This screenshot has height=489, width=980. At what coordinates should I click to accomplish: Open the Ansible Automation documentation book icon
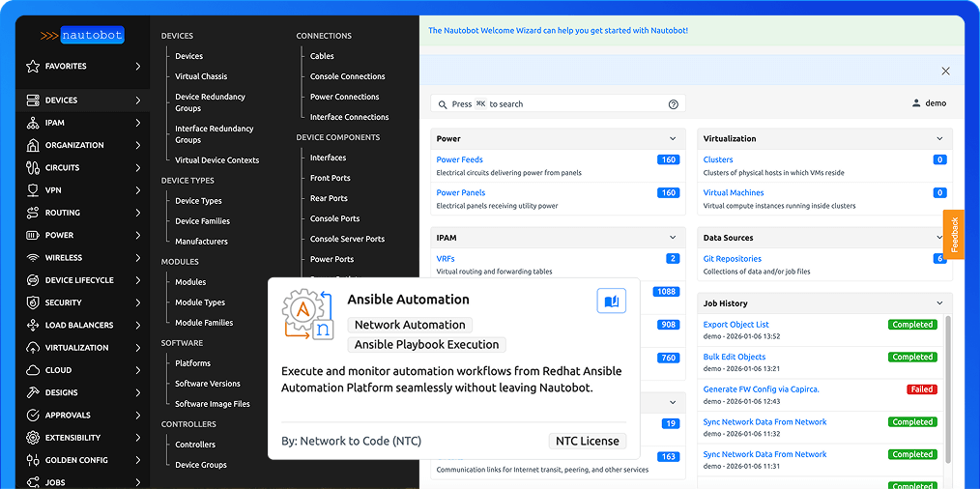(x=611, y=302)
